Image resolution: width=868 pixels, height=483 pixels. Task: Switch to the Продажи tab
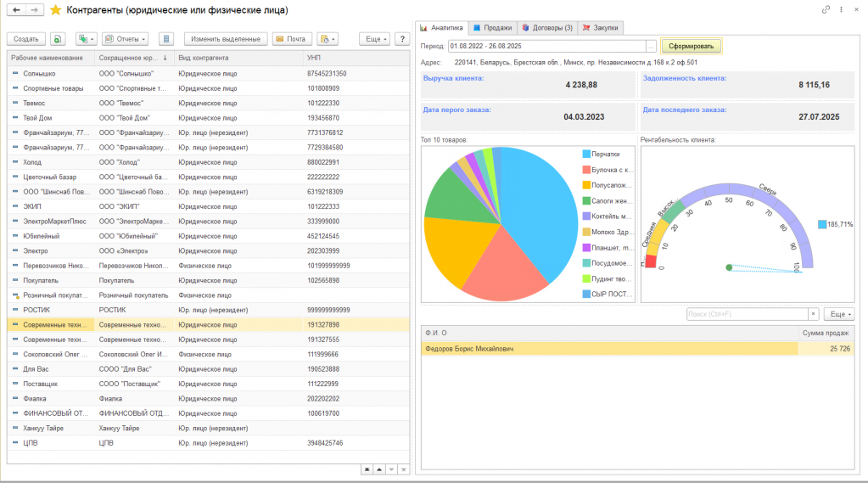493,28
